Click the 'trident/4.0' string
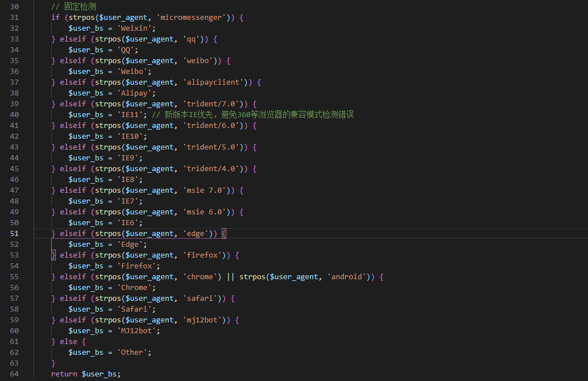The image size is (588, 381). pos(211,169)
